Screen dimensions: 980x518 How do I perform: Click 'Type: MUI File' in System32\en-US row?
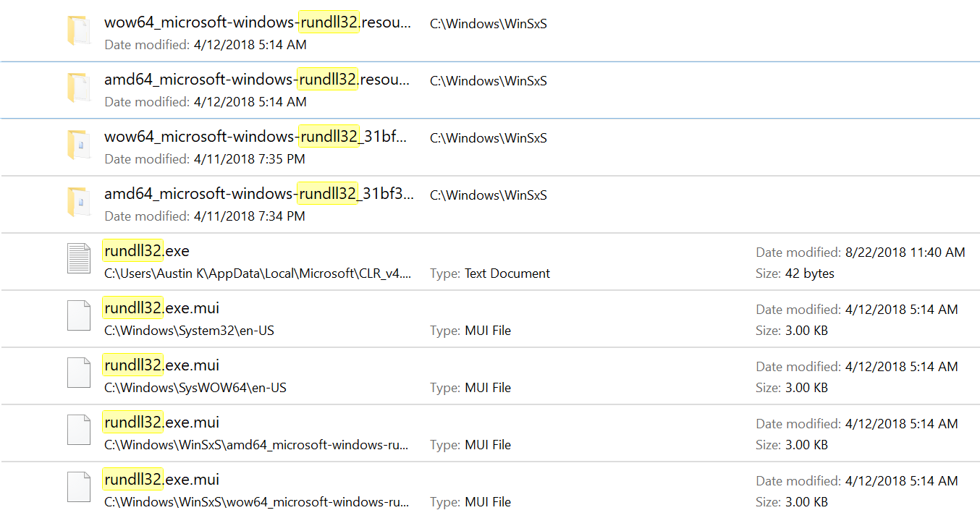(470, 331)
